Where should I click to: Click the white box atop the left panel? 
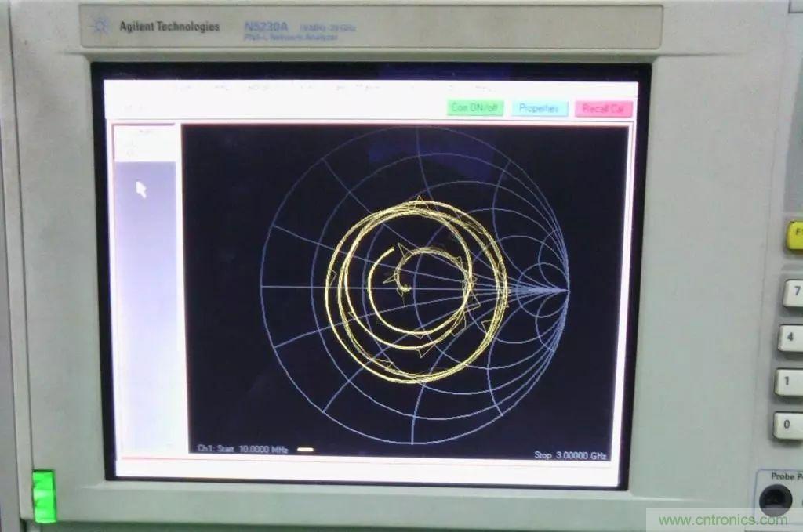145,143
